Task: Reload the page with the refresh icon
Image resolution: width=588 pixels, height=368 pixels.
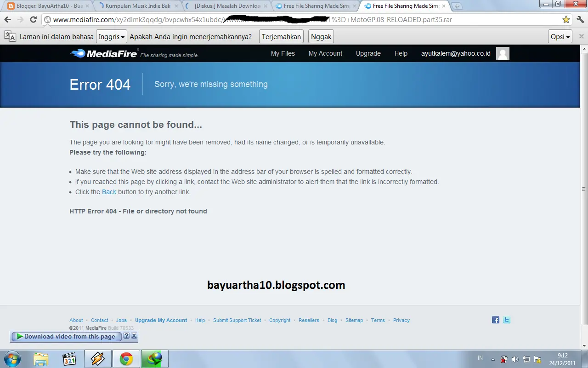Action: pos(33,20)
